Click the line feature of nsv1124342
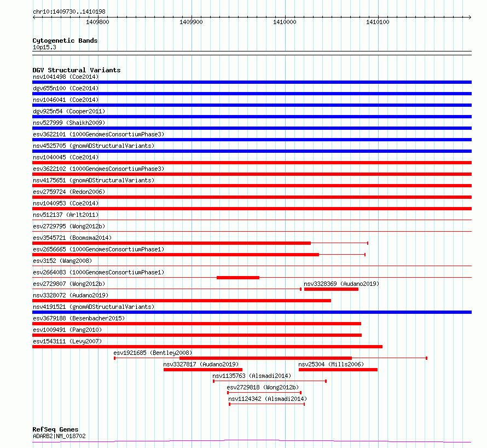The width and height of the screenshot is (487, 448). (267, 404)
